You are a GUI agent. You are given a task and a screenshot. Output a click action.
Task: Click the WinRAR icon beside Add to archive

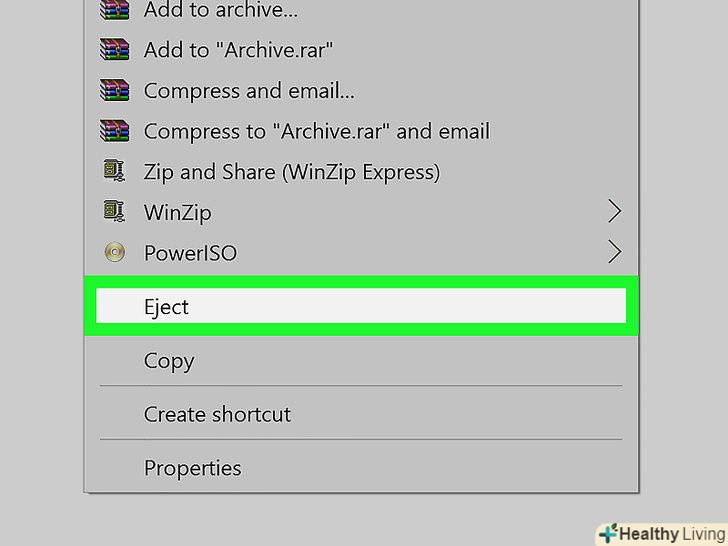tap(115, 11)
